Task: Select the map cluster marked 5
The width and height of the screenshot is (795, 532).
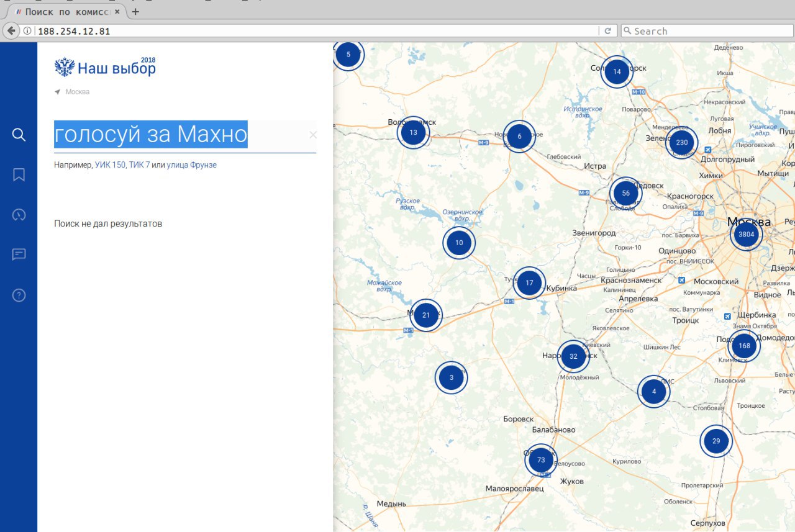Action: (x=348, y=55)
